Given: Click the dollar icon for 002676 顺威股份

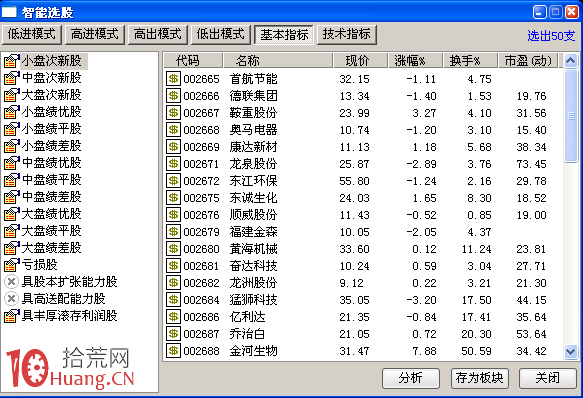Looking at the screenshot, I should [173, 215].
